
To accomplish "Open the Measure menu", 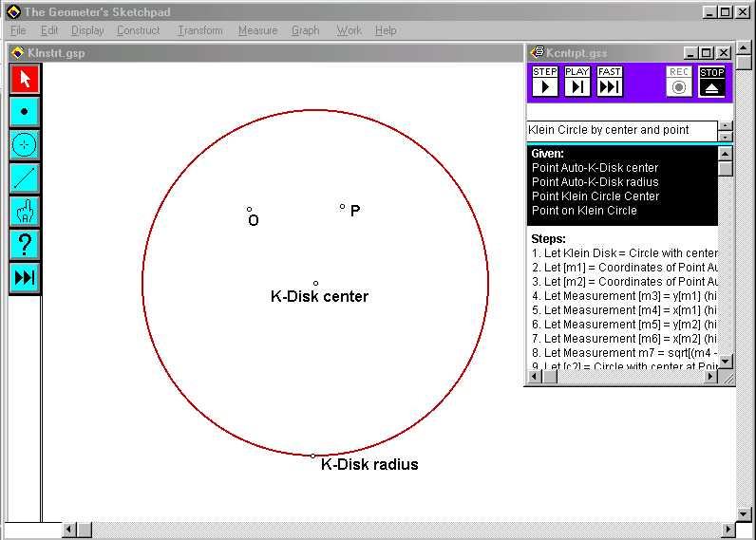I will (x=258, y=30).
